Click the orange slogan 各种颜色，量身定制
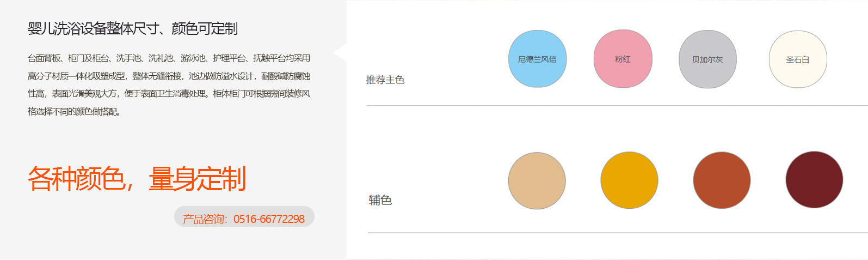 (x=137, y=179)
